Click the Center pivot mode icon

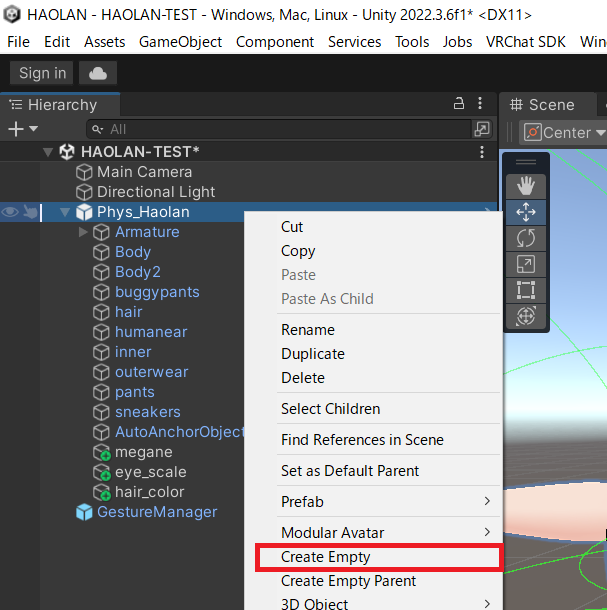(x=533, y=132)
